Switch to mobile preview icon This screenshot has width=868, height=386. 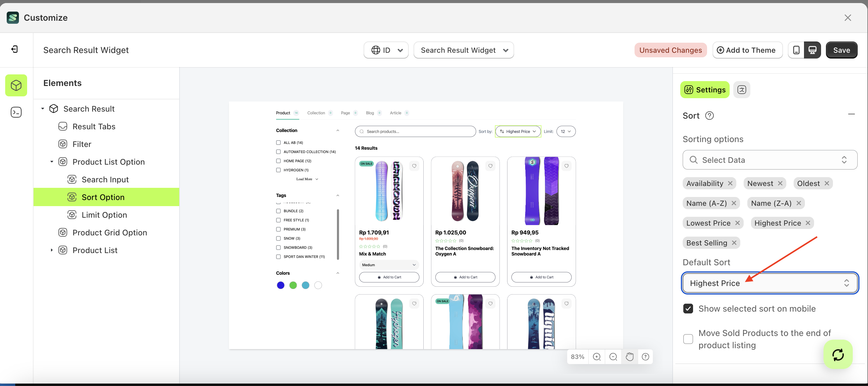(796, 50)
